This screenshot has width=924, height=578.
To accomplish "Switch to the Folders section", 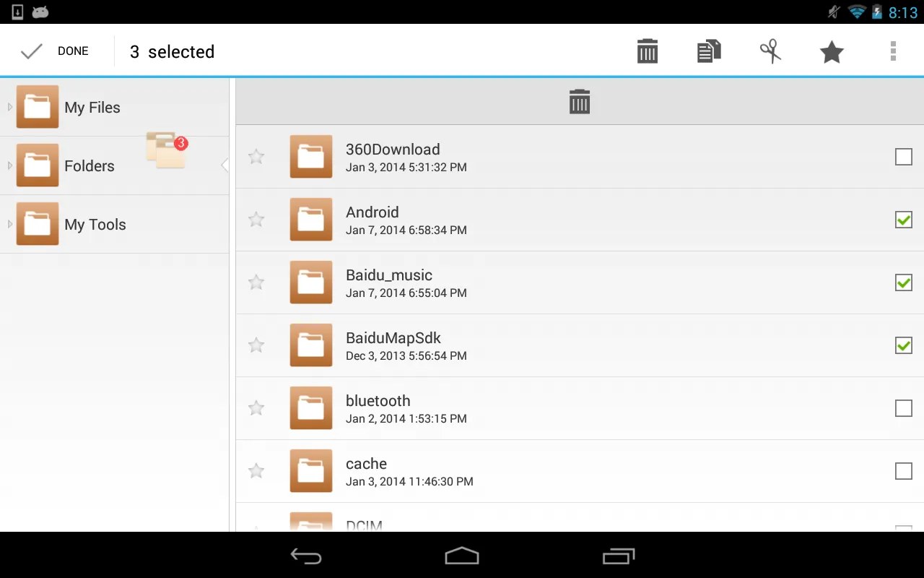I will (x=90, y=165).
